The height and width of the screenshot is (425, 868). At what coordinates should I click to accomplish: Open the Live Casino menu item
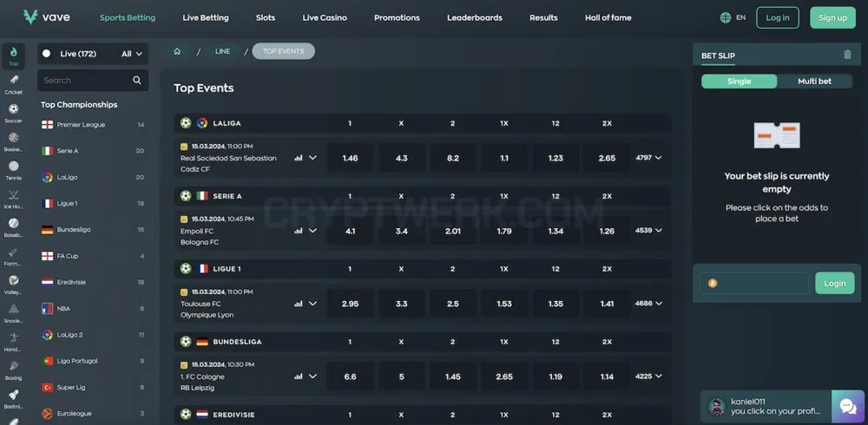coord(325,17)
